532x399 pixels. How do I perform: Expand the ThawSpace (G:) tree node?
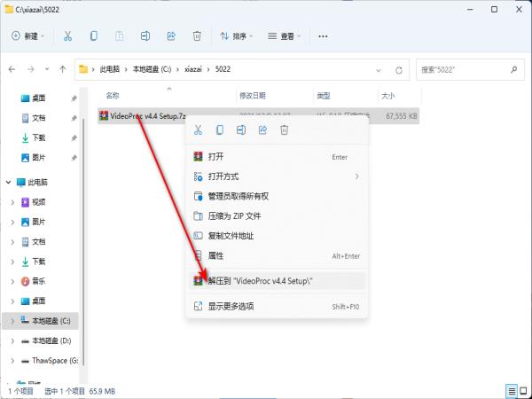pos(12,360)
